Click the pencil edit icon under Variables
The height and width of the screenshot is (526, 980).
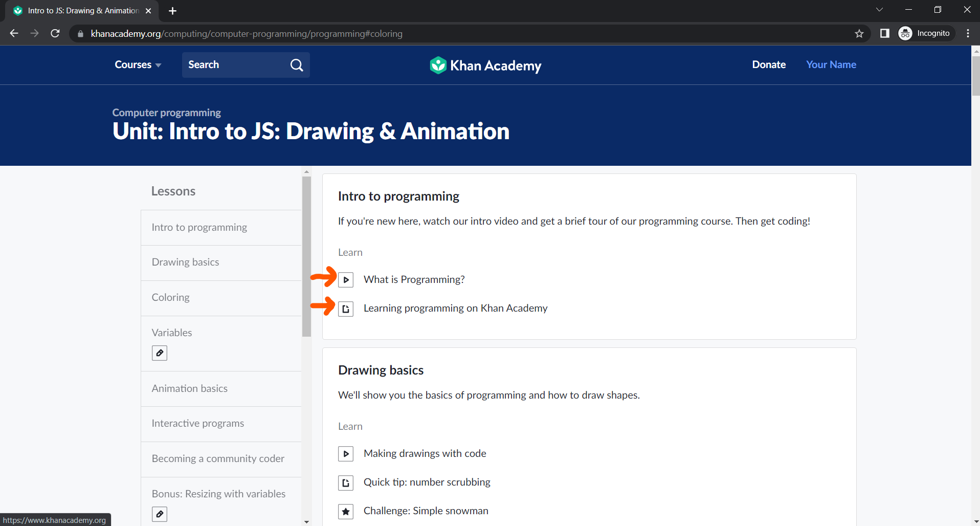[159, 353]
